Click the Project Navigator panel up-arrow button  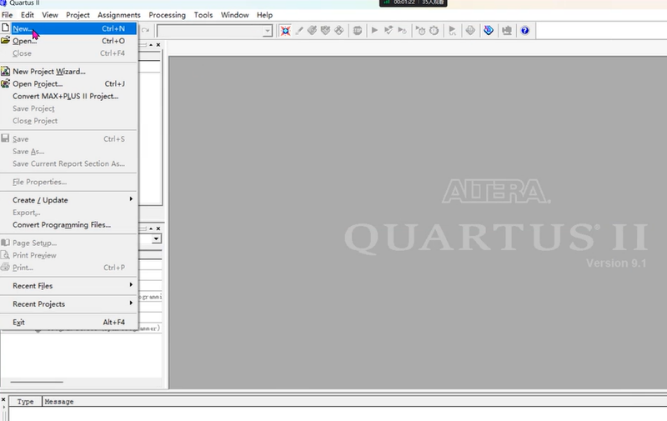click(x=151, y=45)
